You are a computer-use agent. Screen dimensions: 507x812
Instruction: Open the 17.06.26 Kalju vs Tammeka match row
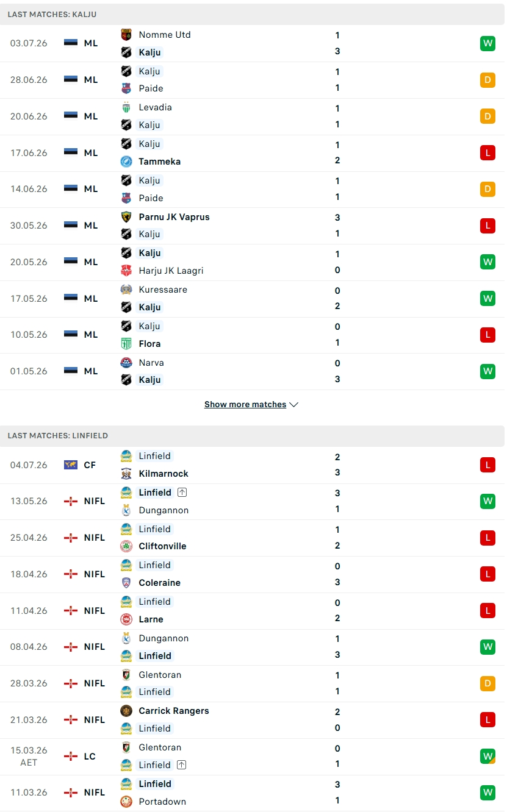click(253, 153)
